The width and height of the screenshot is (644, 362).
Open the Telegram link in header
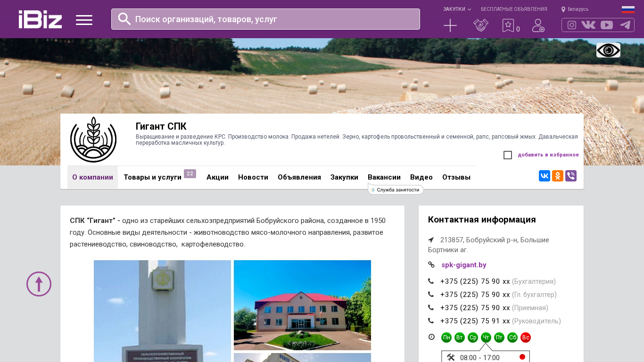[x=625, y=25]
